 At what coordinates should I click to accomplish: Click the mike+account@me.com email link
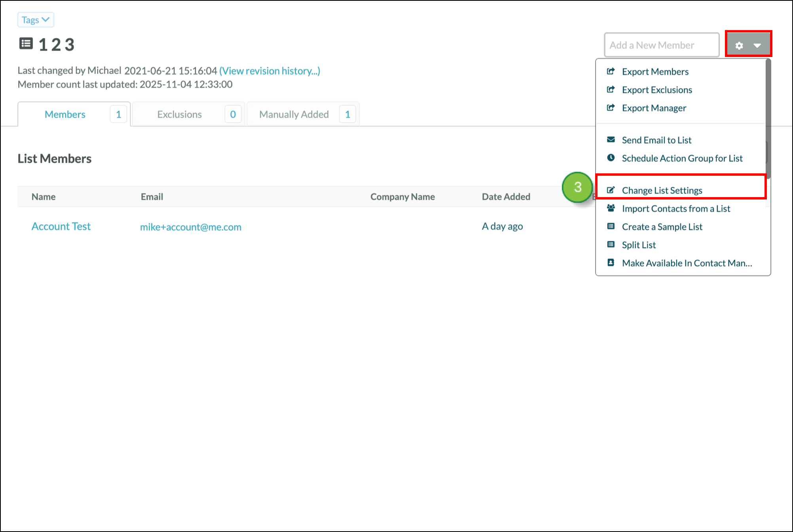pyautogui.click(x=190, y=227)
